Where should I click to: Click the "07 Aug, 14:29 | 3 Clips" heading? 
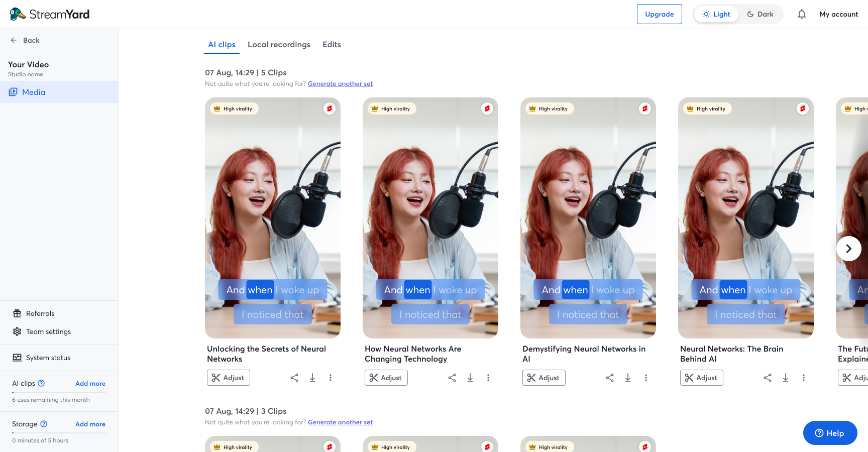point(246,411)
